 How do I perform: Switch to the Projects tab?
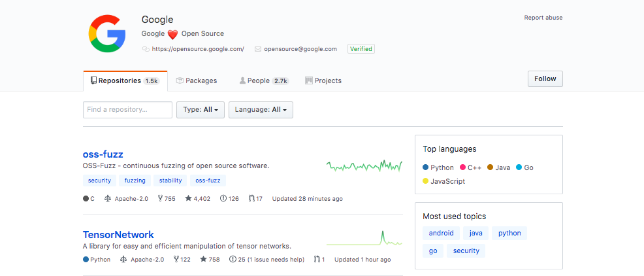(x=324, y=80)
